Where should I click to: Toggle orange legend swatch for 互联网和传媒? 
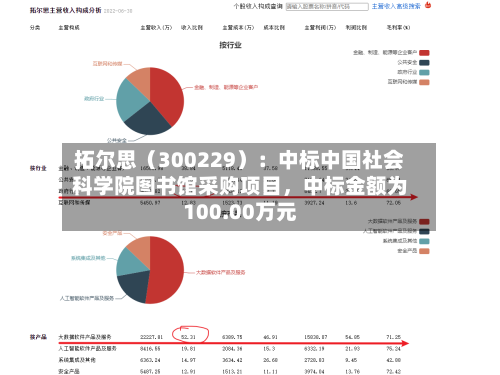(x=424, y=82)
